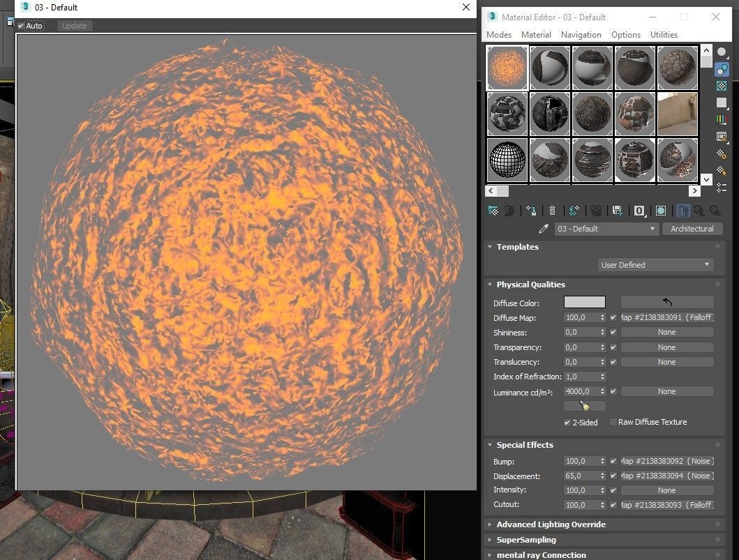The width and height of the screenshot is (739, 560).
Task: Open Material Editor Options gear icon
Action: click(722, 153)
